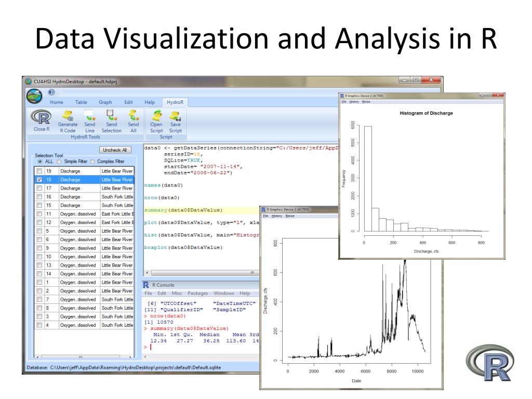The width and height of the screenshot is (532, 399).
Task: Open File menu in R Console
Action: (x=148, y=293)
